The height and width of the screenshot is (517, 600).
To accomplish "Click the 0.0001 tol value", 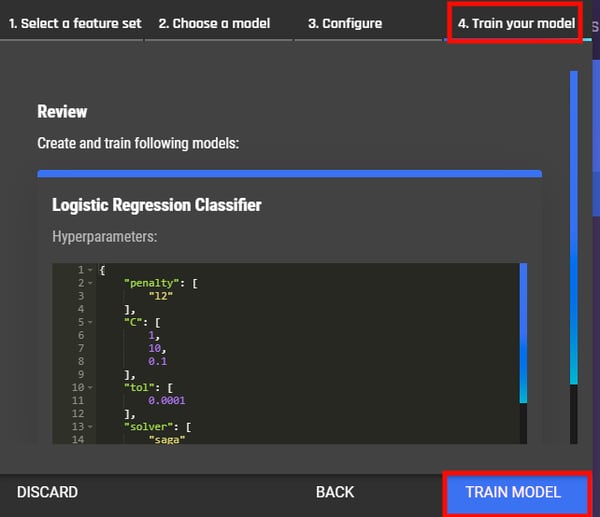I will coord(166,401).
